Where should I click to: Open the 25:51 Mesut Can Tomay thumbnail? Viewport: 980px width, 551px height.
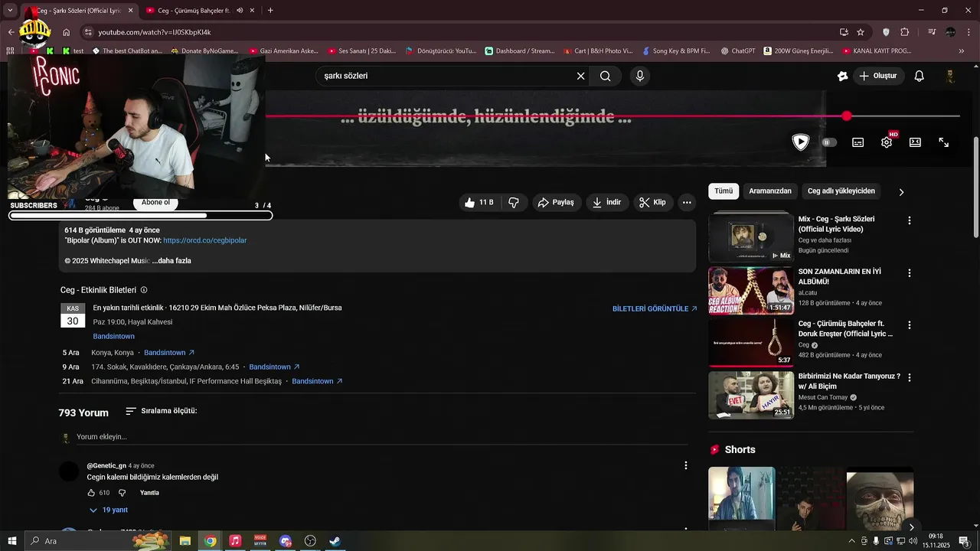(x=751, y=395)
